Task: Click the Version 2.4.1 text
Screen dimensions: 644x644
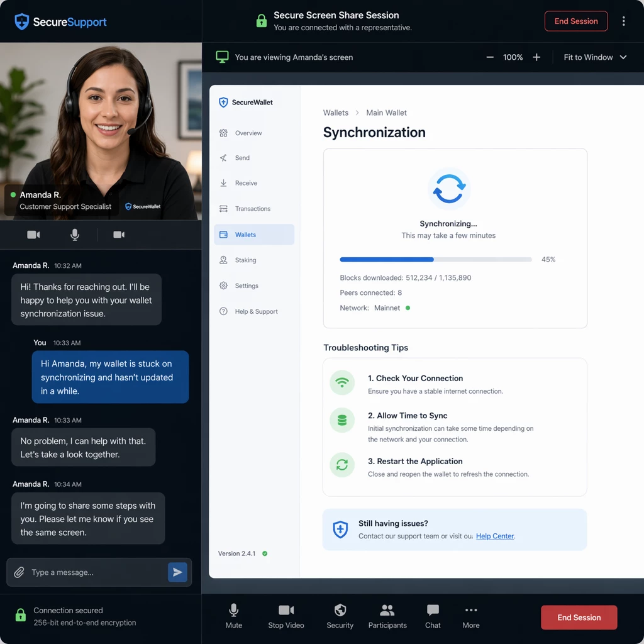Action: (x=236, y=553)
